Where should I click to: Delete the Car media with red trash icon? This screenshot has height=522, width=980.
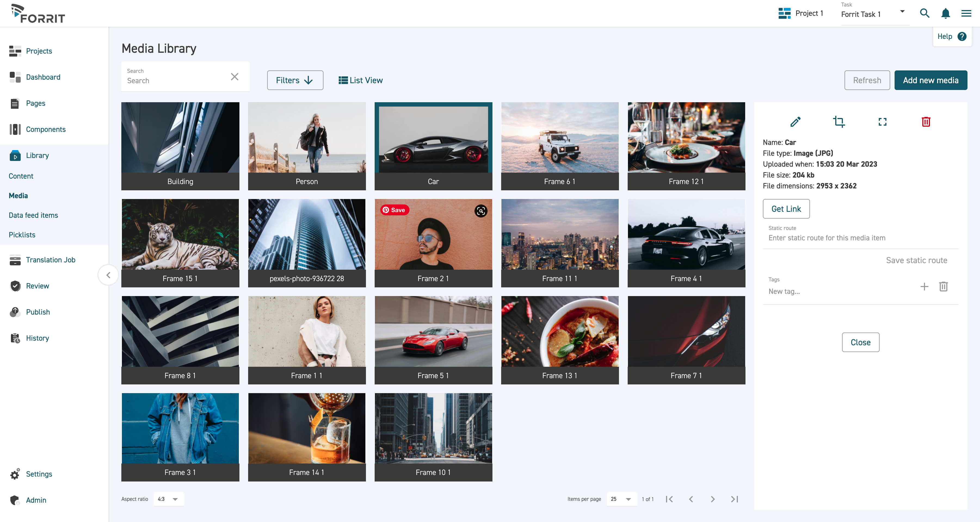(926, 122)
